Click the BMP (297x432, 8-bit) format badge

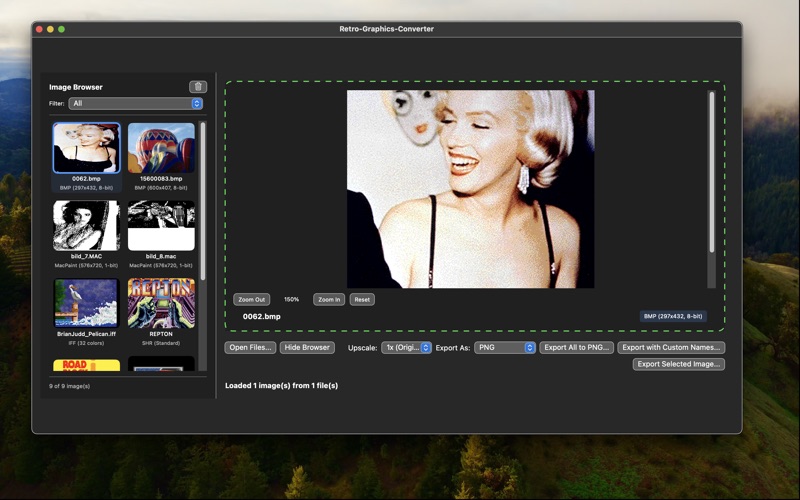coord(673,316)
